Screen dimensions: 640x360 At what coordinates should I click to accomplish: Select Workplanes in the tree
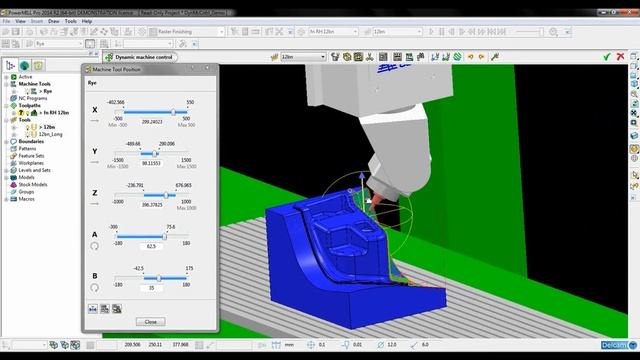click(x=31, y=163)
